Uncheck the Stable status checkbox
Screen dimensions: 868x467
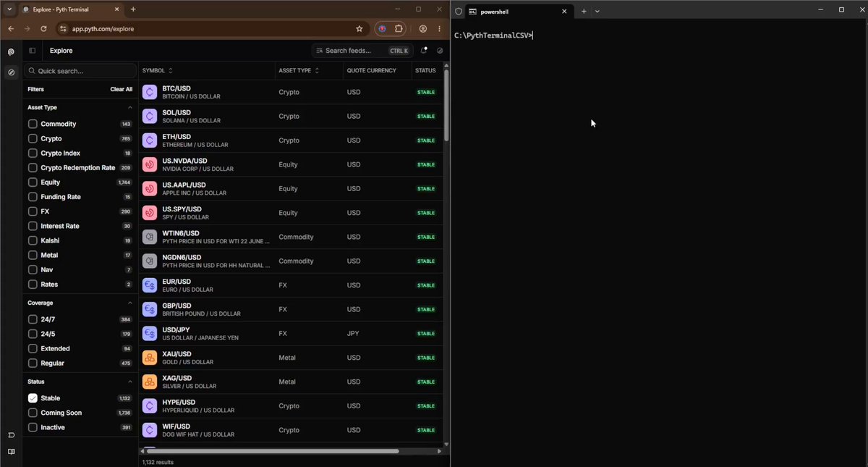point(33,398)
